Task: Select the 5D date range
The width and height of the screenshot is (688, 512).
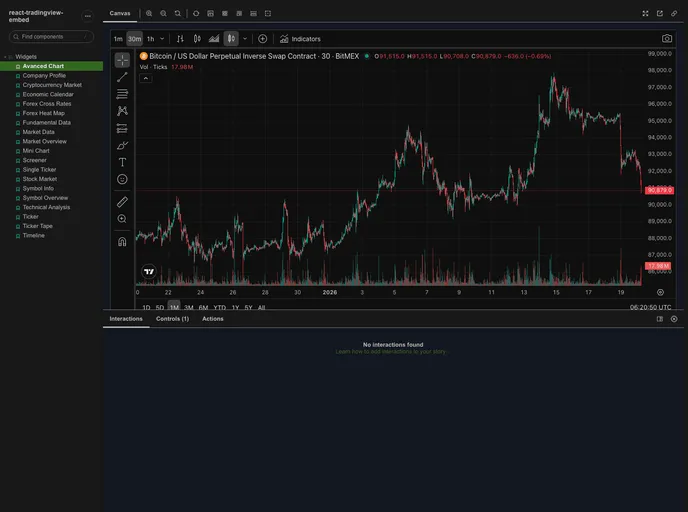Action: (160, 308)
